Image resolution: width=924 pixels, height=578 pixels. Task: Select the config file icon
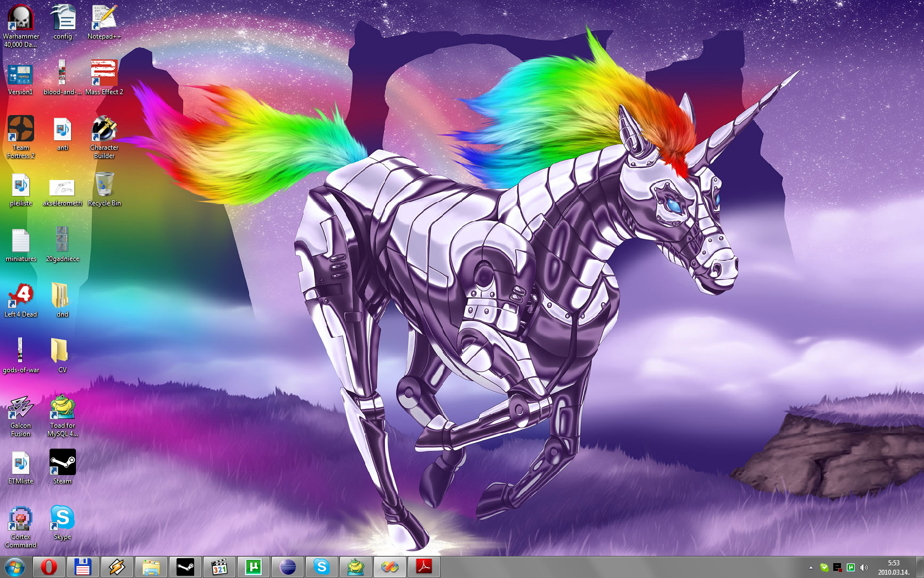63,22
